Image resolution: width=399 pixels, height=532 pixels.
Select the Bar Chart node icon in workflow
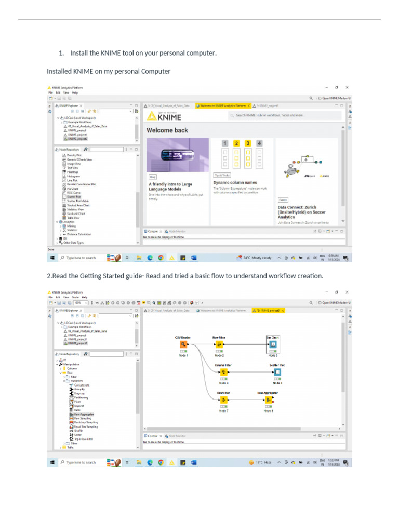273,344
